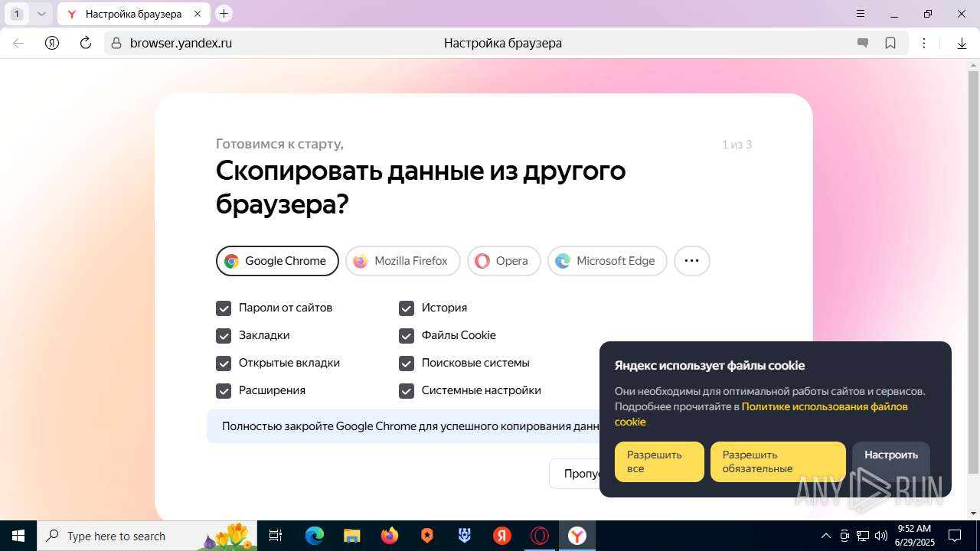Image resolution: width=980 pixels, height=551 pixels.
Task: Disable the Системные настройки checkbox
Action: tap(407, 391)
